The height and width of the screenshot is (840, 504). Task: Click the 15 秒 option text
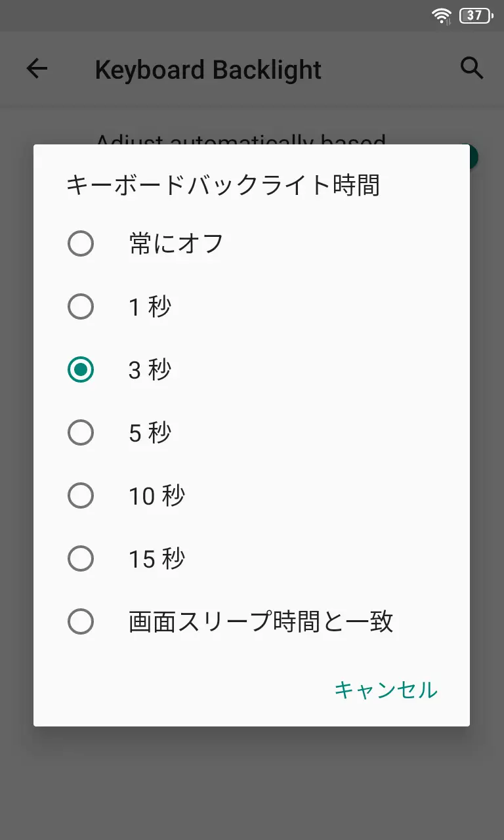156,559
